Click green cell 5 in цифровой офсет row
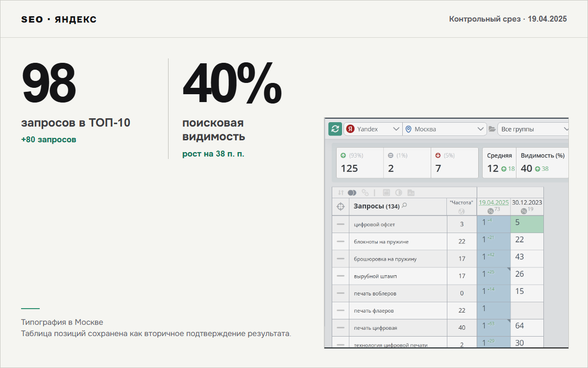Screen dimensions: 588x368 (527, 224)
